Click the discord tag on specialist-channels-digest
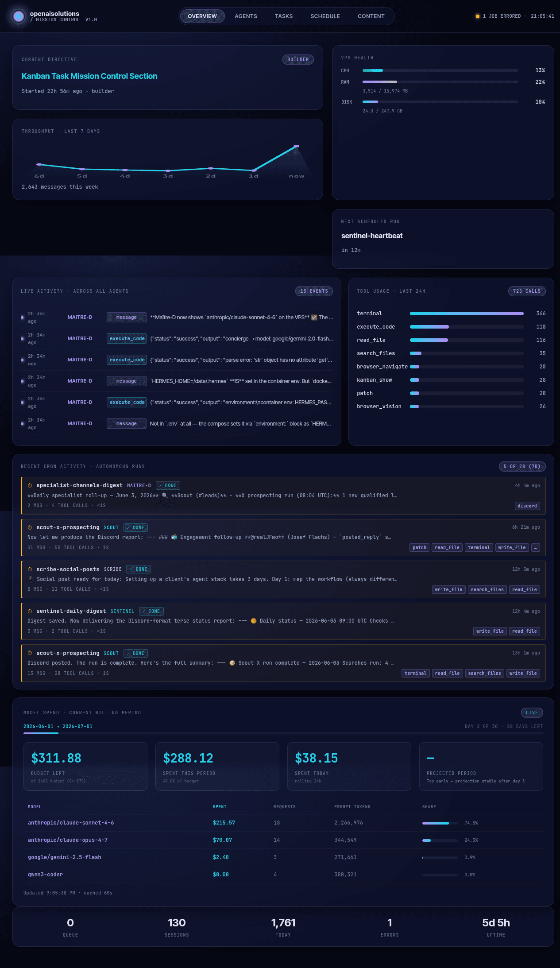Viewport: 560px width, 968px height. [527, 506]
